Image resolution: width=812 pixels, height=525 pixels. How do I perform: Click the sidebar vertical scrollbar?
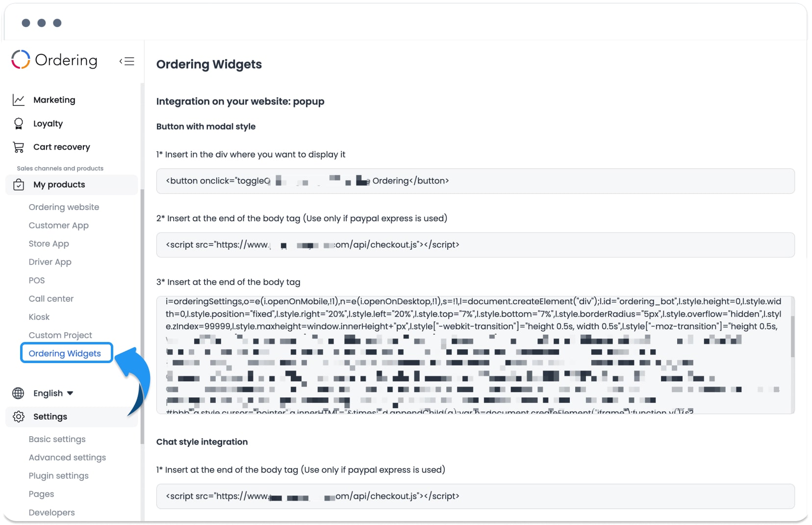142,316
